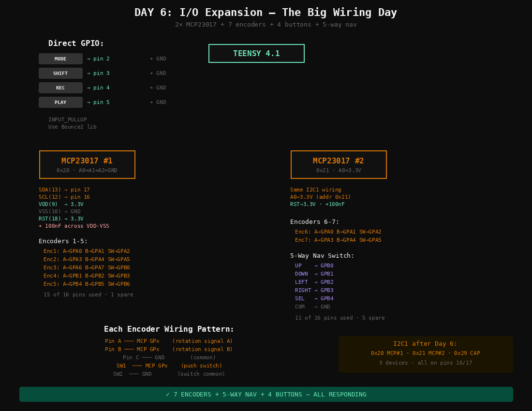Click the Enc1 wiring row
This screenshot has height=411, width=532.
click(x=87, y=251)
